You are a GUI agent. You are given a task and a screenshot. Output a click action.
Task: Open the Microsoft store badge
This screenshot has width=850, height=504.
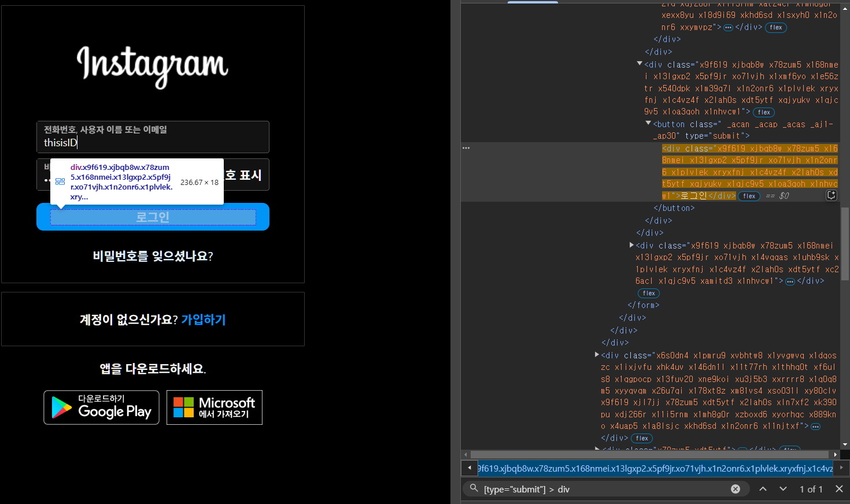(x=215, y=407)
